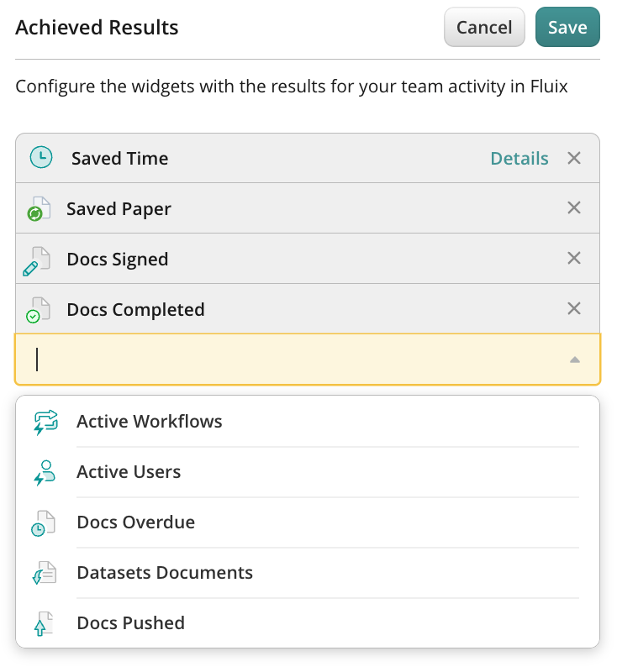
Task: Click the Saved Time clock icon
Action: [40, 158]
